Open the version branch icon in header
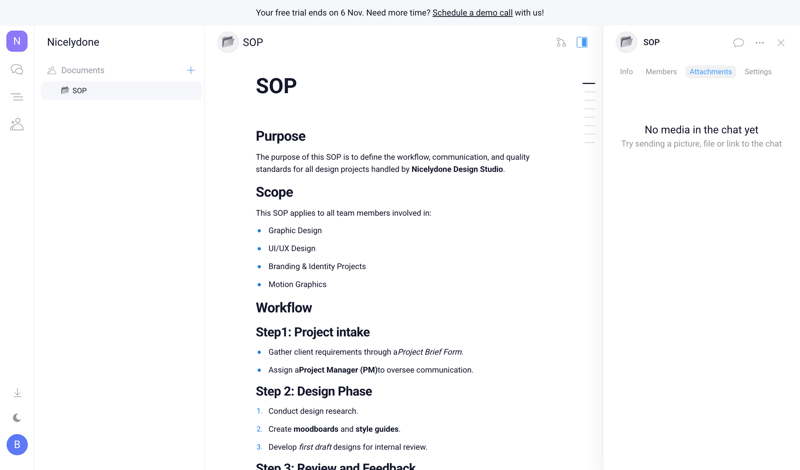Screen dimensions: 800x470 pyautogui.click(x=561, y=43)
